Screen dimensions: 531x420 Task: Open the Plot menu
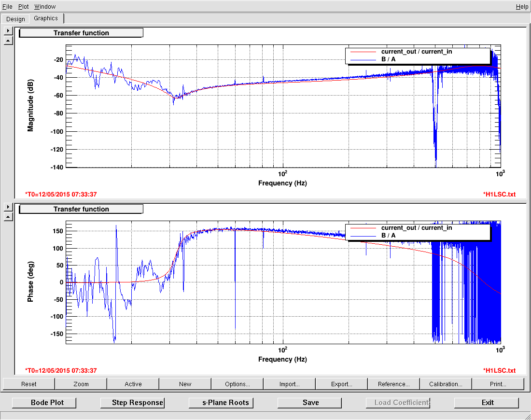[24, 6]
